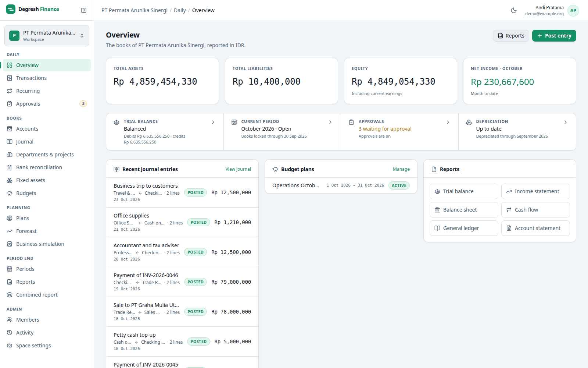The height and width of the screenshot is (368, 588).
Task: Collapse the sidebar panel icon
Action: 84,10
